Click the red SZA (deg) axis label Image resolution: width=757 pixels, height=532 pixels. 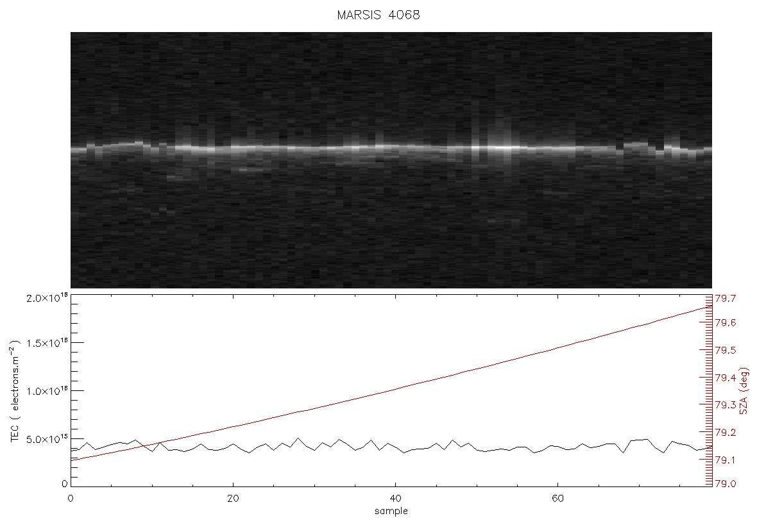point(744,391)
